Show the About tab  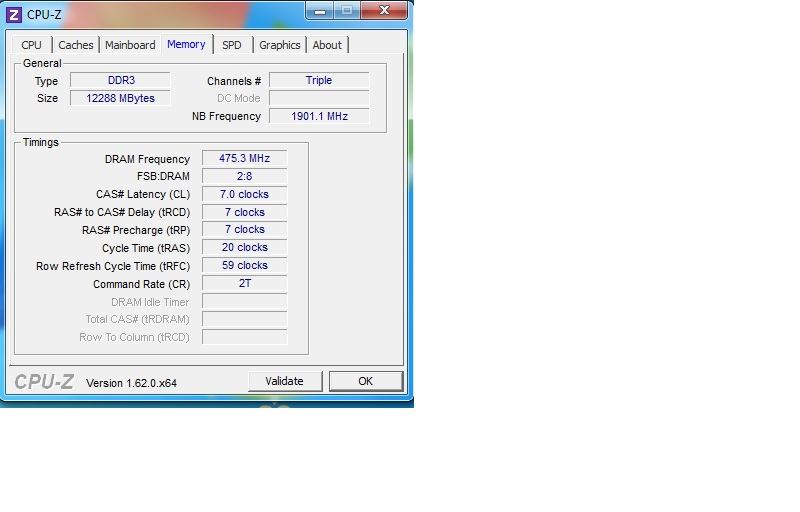click(x=327, y=45)
